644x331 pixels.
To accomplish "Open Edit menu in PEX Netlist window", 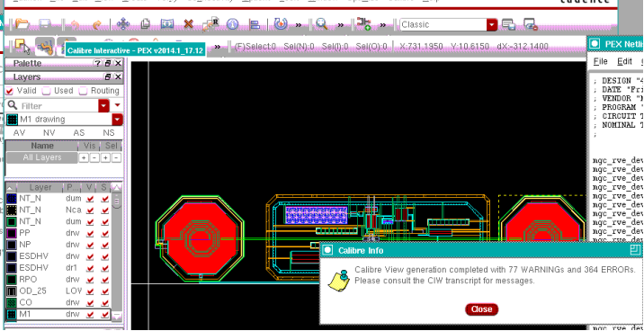I will tap(624, 61).
